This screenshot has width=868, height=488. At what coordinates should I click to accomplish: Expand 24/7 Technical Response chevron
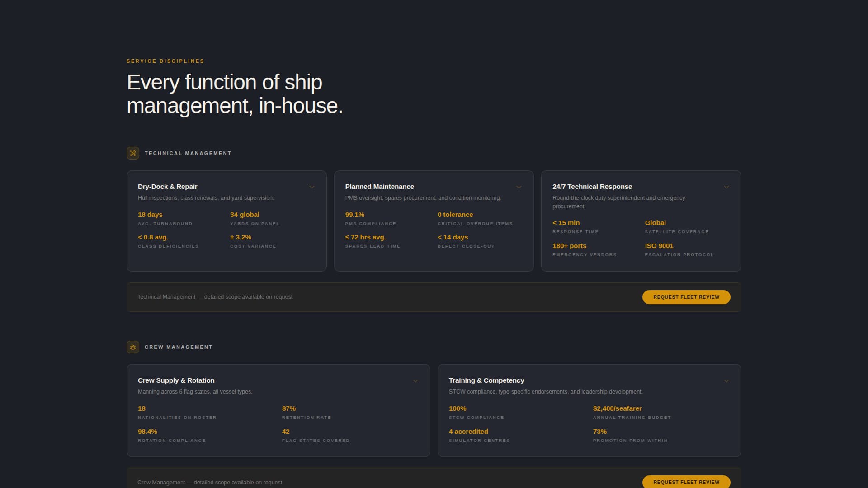(x=726, y=187)
